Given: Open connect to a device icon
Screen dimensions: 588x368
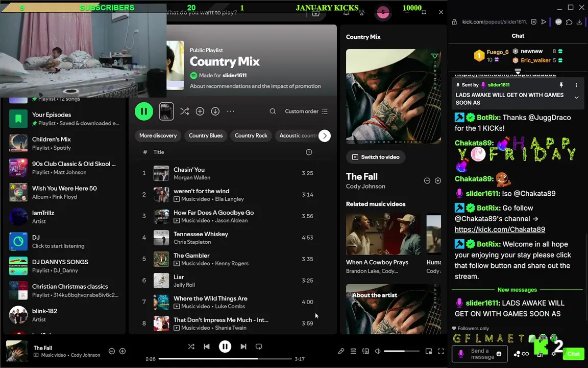Looking at the screenshot, I should [365, 351].
